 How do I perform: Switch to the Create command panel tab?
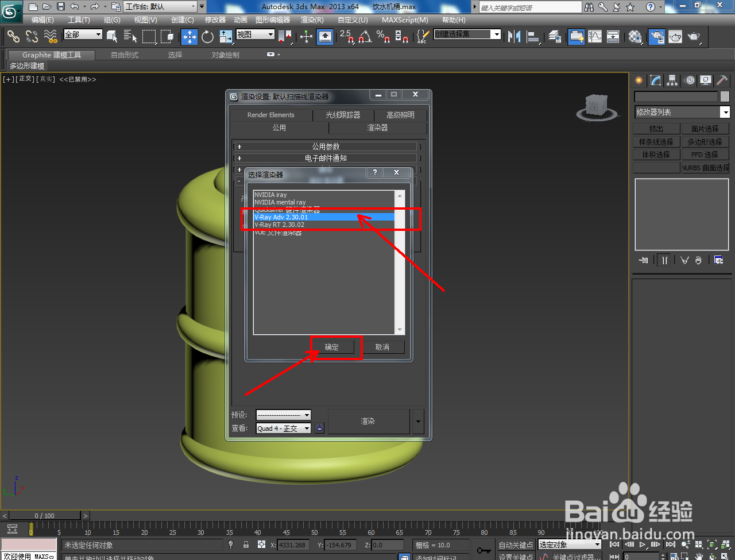click(x=639, y=80)
